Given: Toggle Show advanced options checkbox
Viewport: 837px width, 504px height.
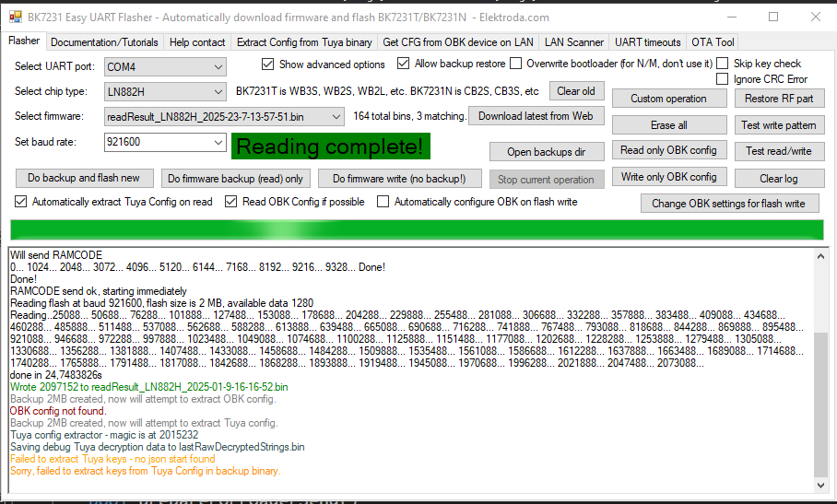Looking at the screenshot, I should point(267,64).
